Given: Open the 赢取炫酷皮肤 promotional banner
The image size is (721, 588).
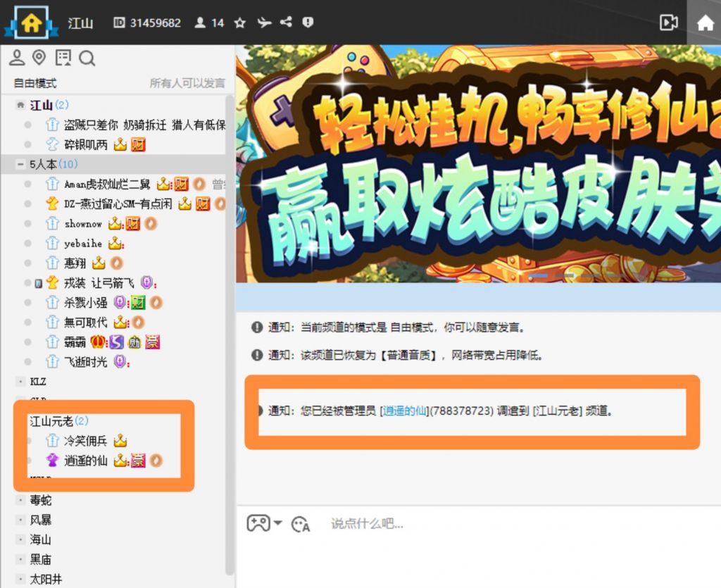Looking at the screenshot, I should coord(478,163).
